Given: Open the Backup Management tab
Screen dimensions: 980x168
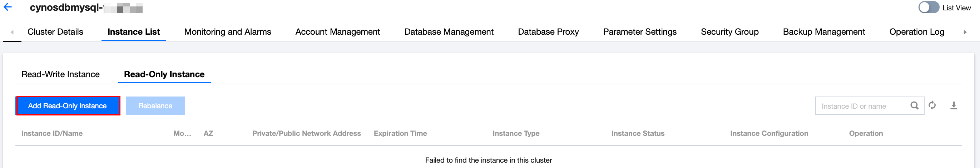Looking at the screenshot, I should [x=824, y=32].
